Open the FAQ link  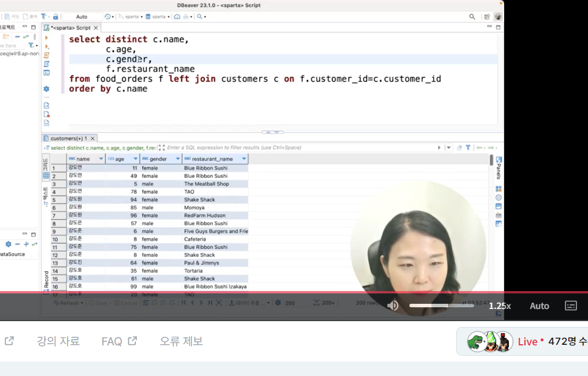tap(119, 341)
